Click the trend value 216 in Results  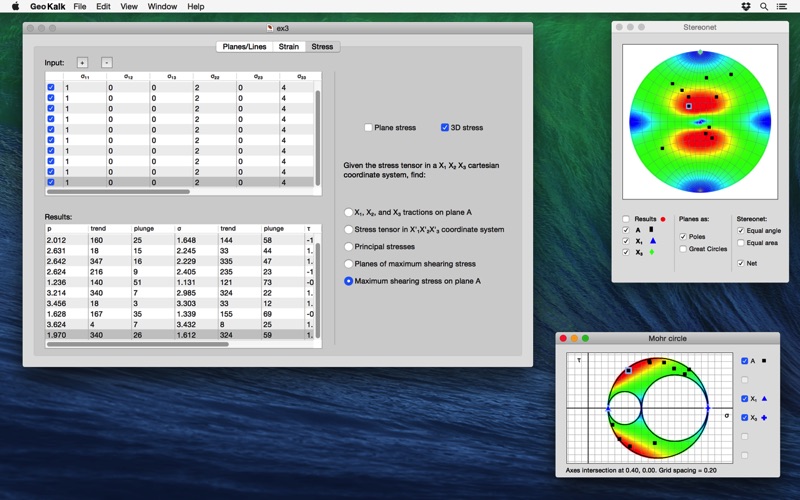(x=96, y=272)
